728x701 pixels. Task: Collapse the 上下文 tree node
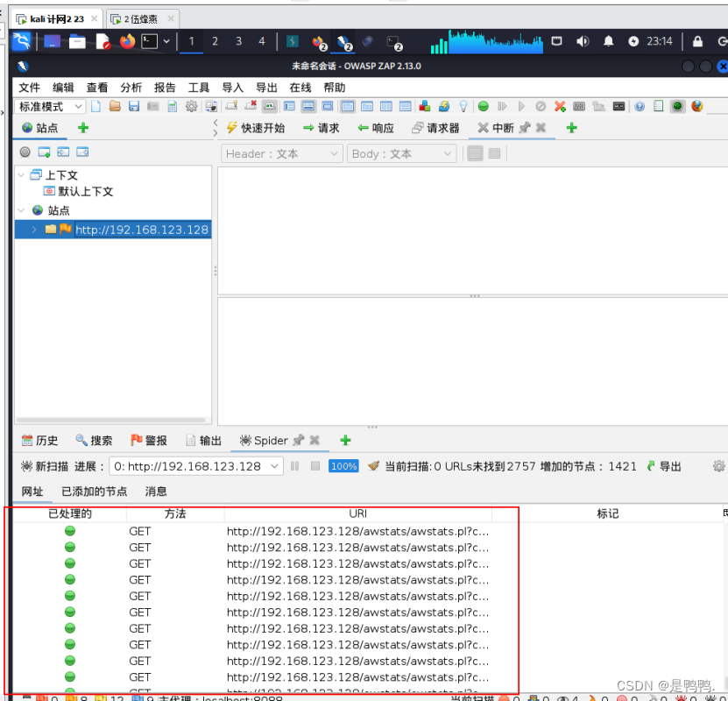click(21, 175)
